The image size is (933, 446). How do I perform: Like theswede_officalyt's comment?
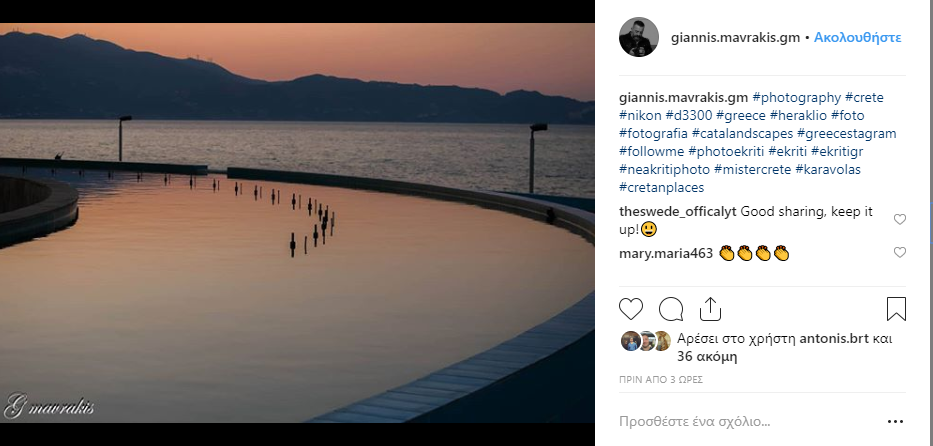(x=899, y=219)
